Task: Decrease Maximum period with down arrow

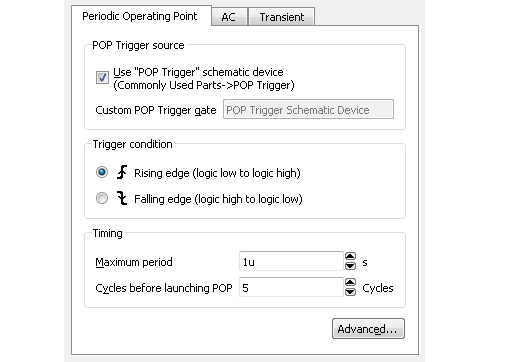Action: 350,266
